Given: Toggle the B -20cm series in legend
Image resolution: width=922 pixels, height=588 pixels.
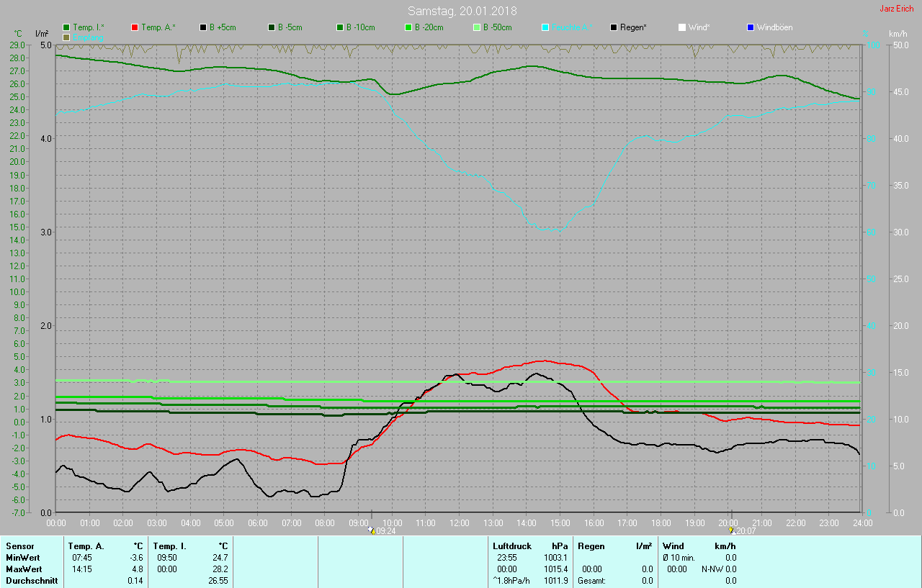Looking at the screenshot, I should [x=408, y=27].
